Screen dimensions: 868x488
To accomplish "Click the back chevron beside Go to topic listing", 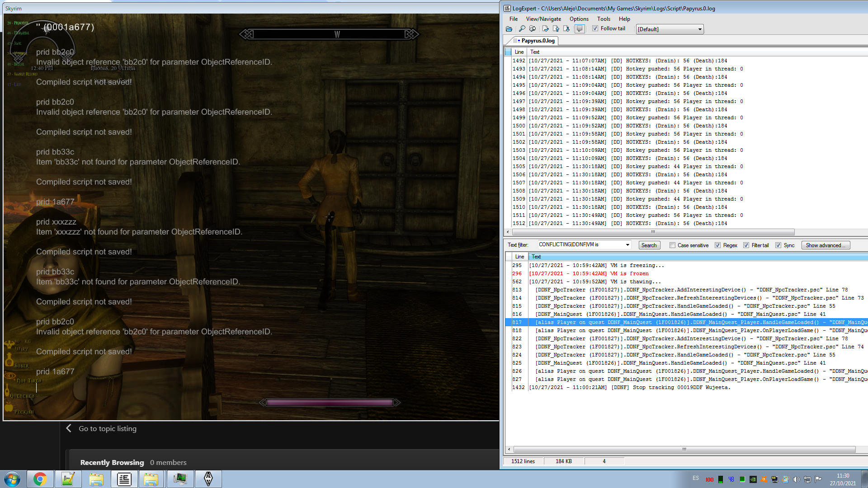I will 69,428.
